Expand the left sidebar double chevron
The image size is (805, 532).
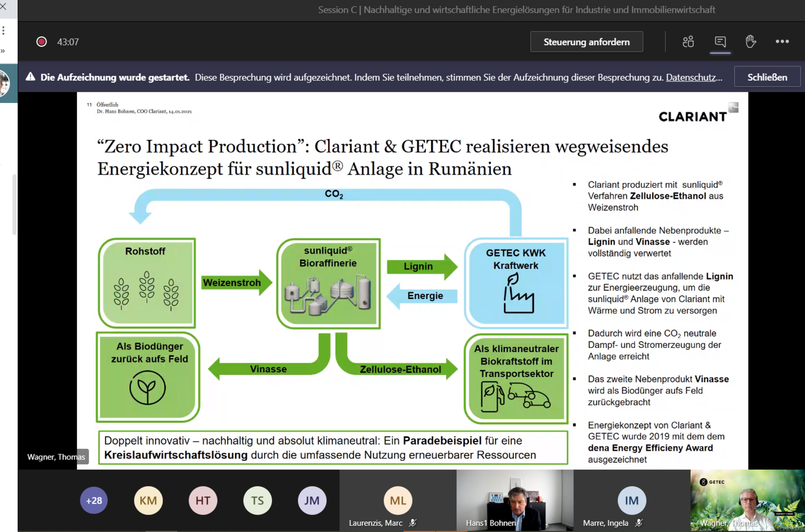click(3, 51)
